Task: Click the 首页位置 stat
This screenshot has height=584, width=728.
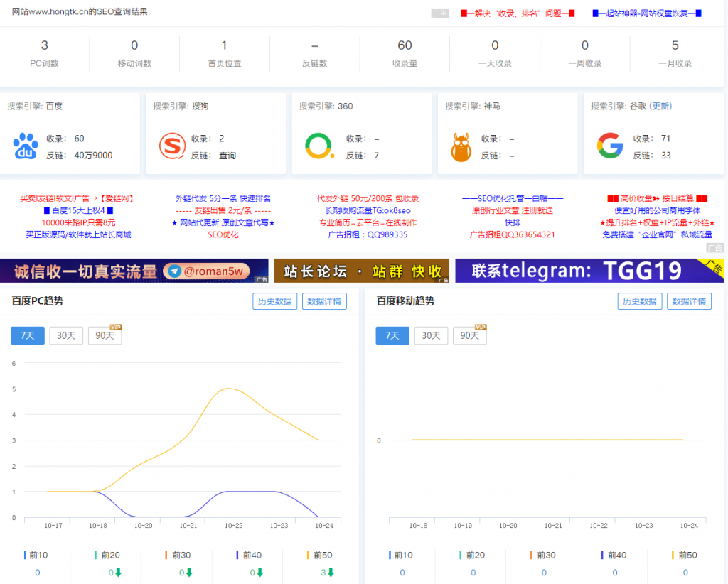Action: (224, 54)
